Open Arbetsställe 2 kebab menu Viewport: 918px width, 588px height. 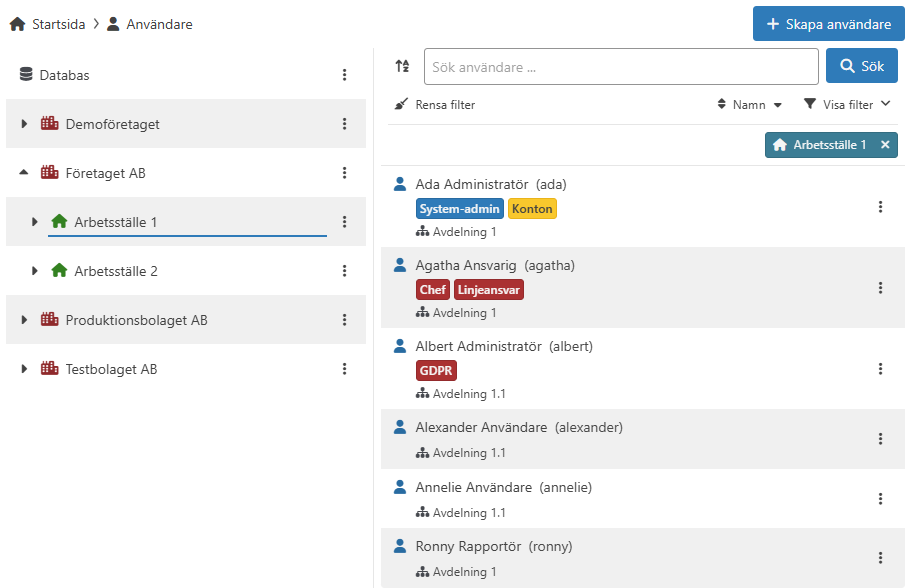pyautogui.click(x=344, y=271)
